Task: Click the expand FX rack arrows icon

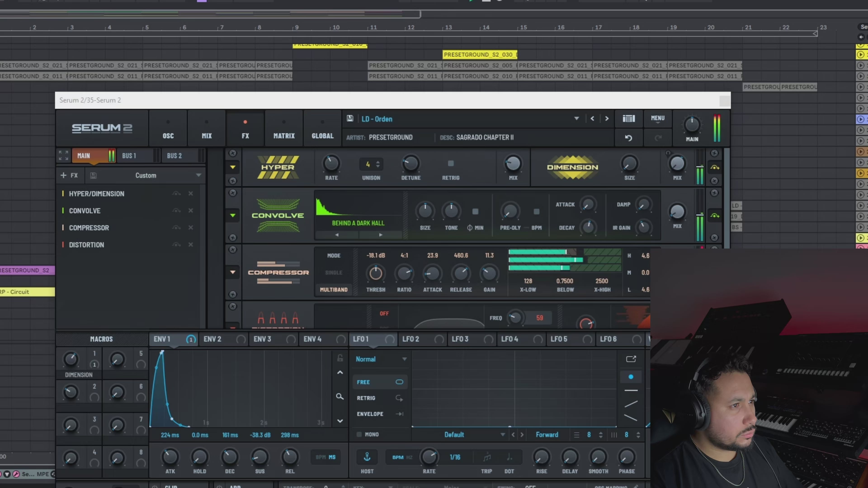Action: 63,155
